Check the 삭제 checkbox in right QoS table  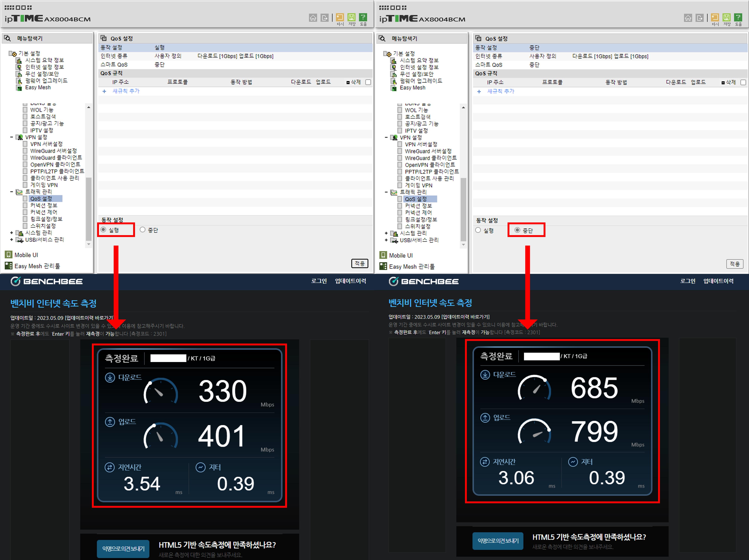(x=743, y=82)
